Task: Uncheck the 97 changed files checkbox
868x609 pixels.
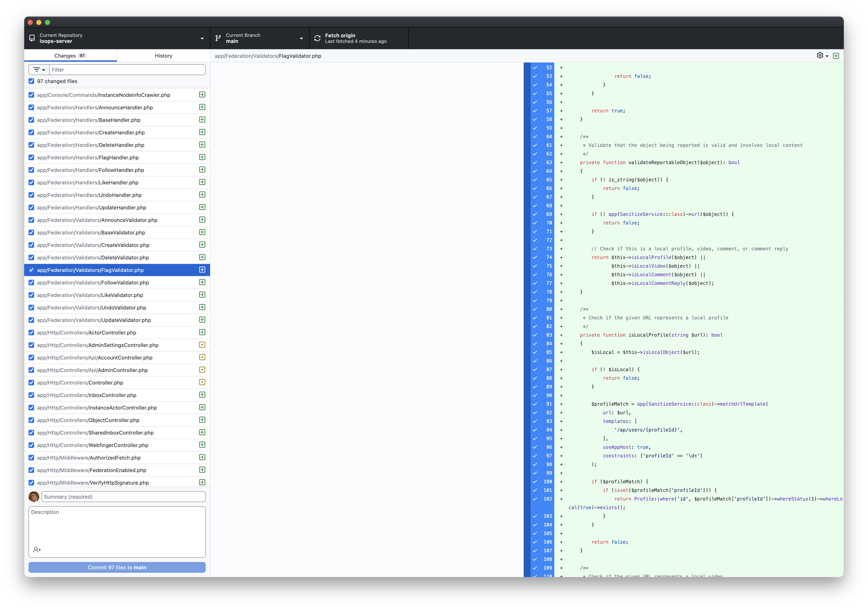Action: pyautogui.click(x=31, y=81)
